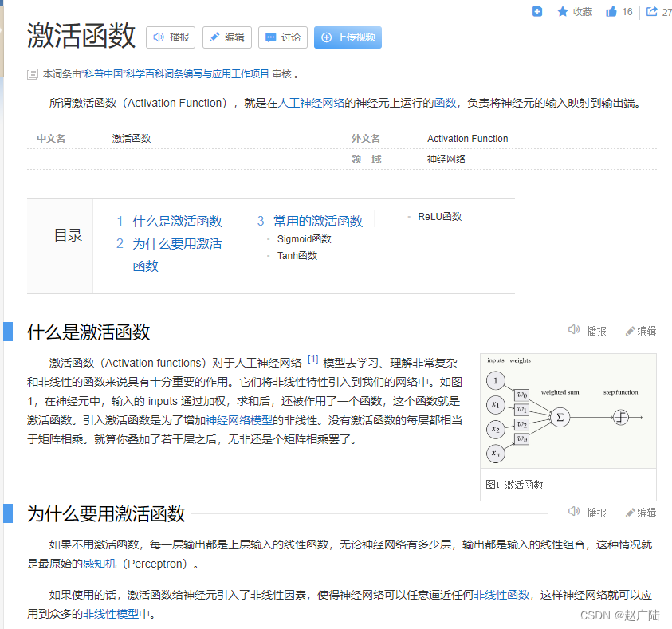Screen dimensions: 672x629
Task: Open the pen 编辑 icon in the top toolbar
Action: (212, 37)
